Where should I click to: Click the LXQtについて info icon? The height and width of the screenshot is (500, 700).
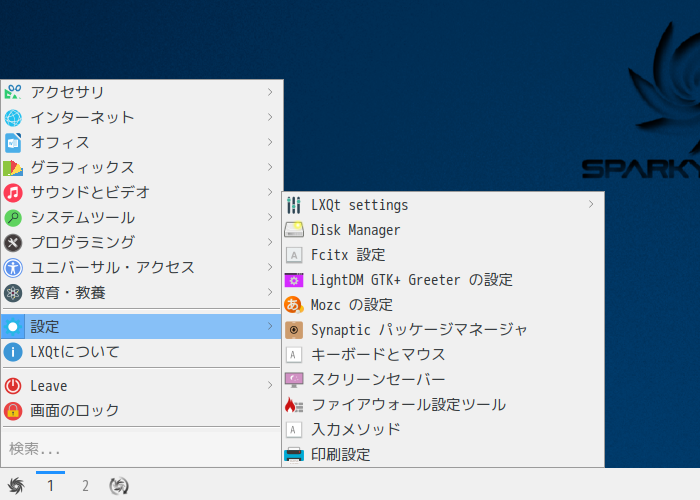pyautogui.click(x=13, y=351)
